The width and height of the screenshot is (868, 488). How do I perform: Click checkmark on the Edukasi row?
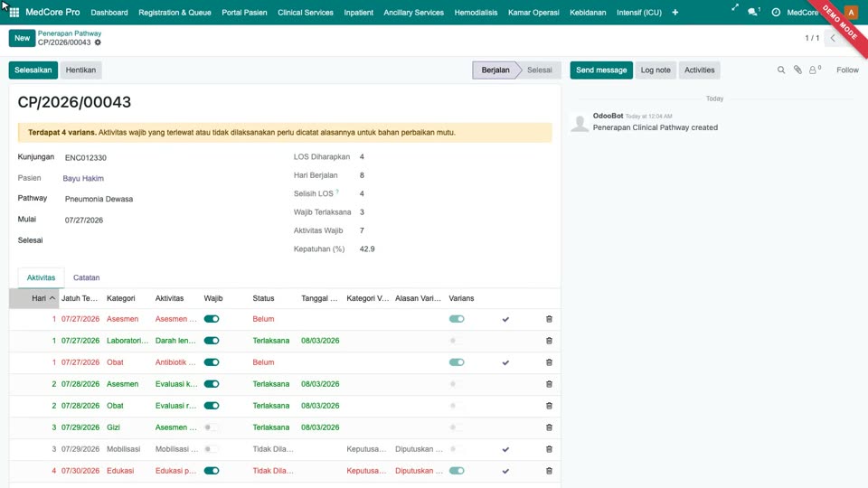505,471
